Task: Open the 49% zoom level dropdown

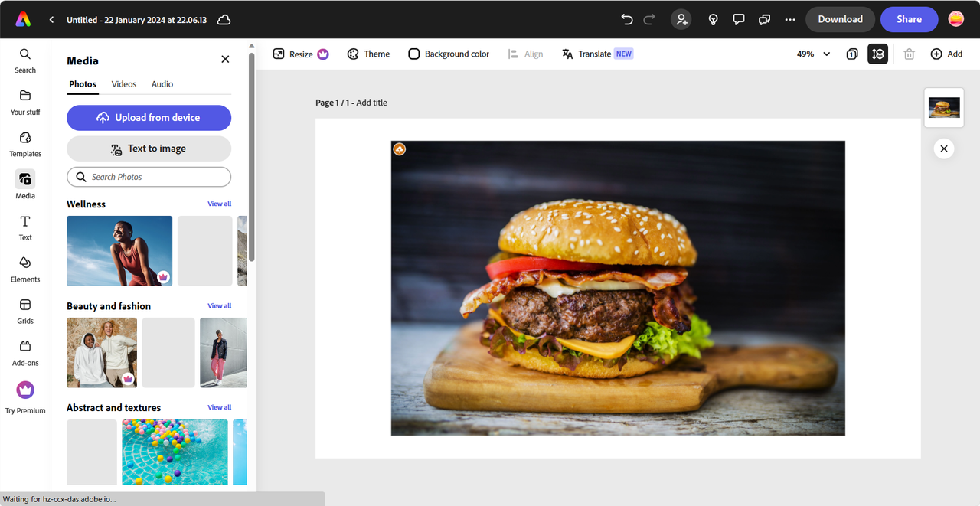Action: [x=813, y=54]
